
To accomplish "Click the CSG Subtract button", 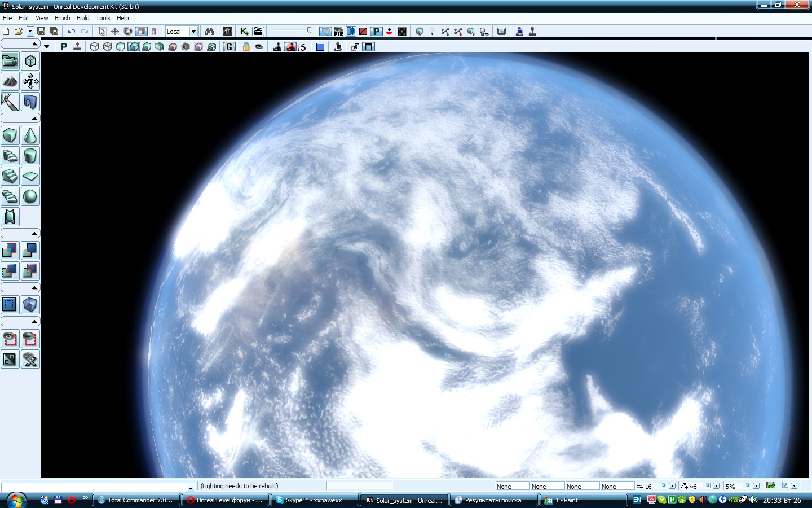I will pyautogui.click(x=30, y=251).
